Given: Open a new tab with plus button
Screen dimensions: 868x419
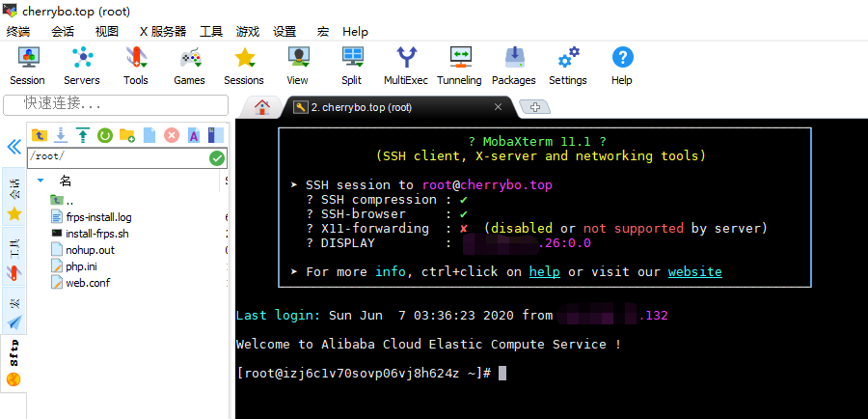Looking at the screenshot, I should [x=534, y=107].
